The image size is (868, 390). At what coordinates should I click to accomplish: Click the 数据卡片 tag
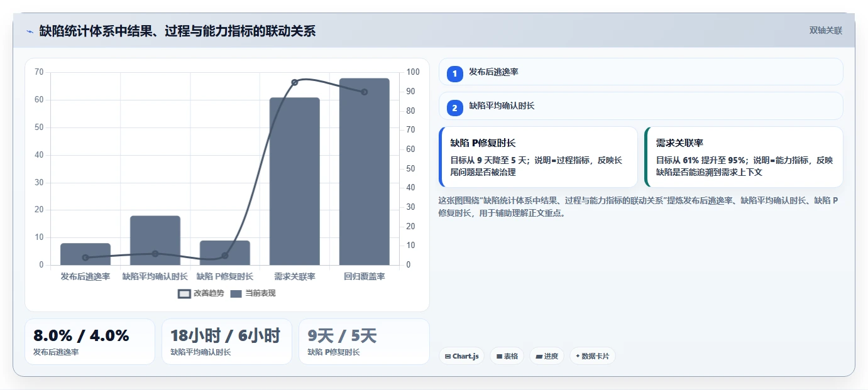pyautogui.click(x=592, y=356)
